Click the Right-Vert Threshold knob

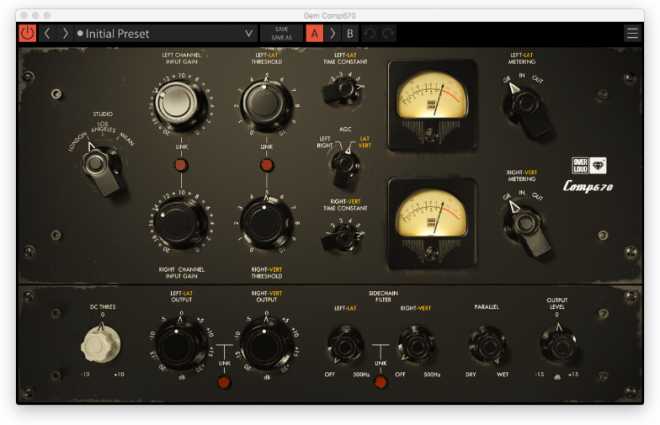click(x=265, y=222)
